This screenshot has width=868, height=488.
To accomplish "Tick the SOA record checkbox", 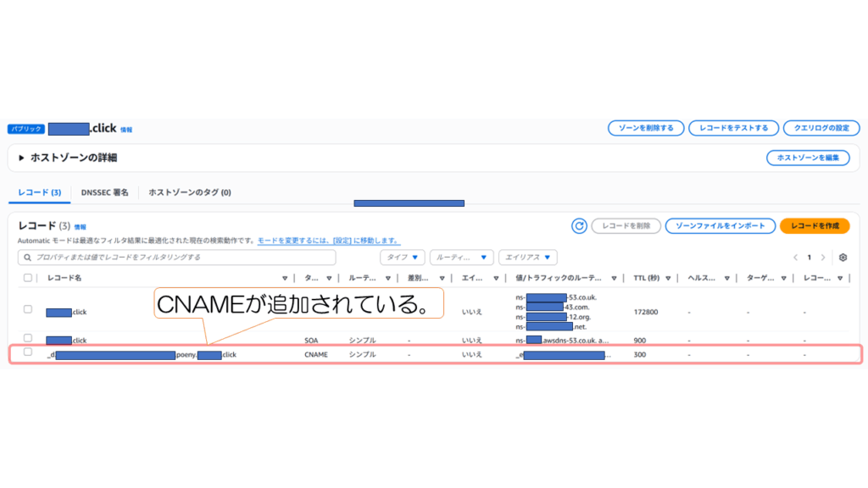I will (28, 339).
